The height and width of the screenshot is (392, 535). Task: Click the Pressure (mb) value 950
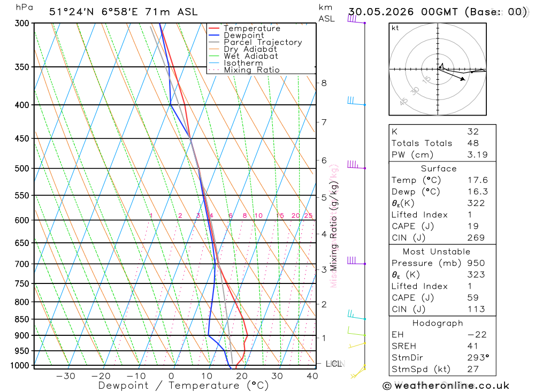(476, 263)
